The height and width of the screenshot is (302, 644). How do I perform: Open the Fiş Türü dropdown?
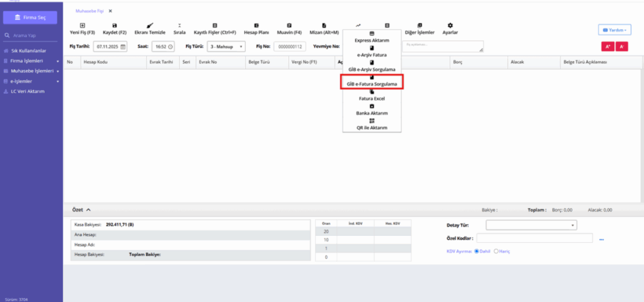coord(226,47)
